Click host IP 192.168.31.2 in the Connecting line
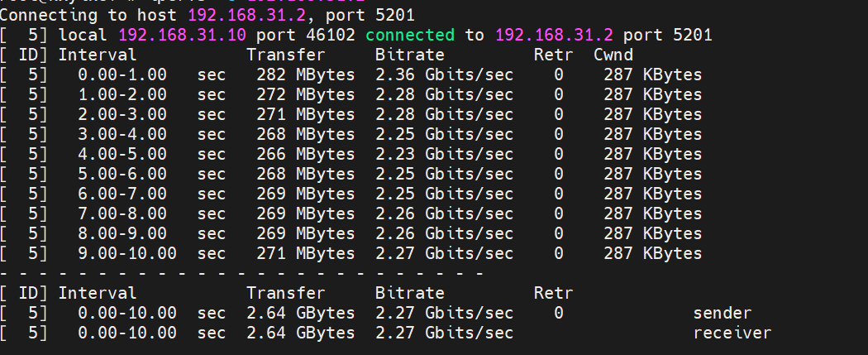The width and height of the screenshot is (868, 355). click(x=246, y=15)
